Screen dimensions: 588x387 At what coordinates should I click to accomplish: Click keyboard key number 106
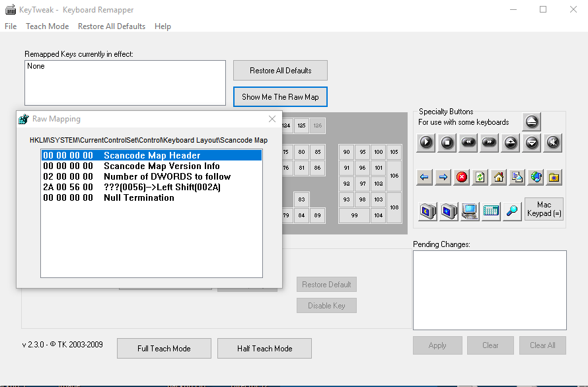pyautogui.click(x=394, y=176)
